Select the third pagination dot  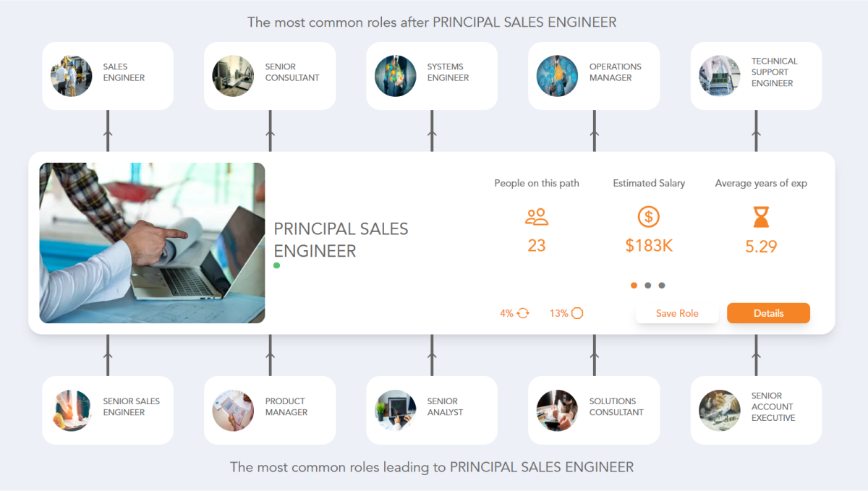pos(663,285)
